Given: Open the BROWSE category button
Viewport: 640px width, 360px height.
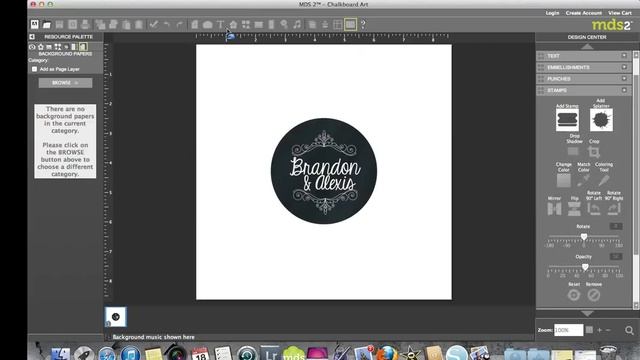Looking at the screenshot, I should tap(65, 83).
